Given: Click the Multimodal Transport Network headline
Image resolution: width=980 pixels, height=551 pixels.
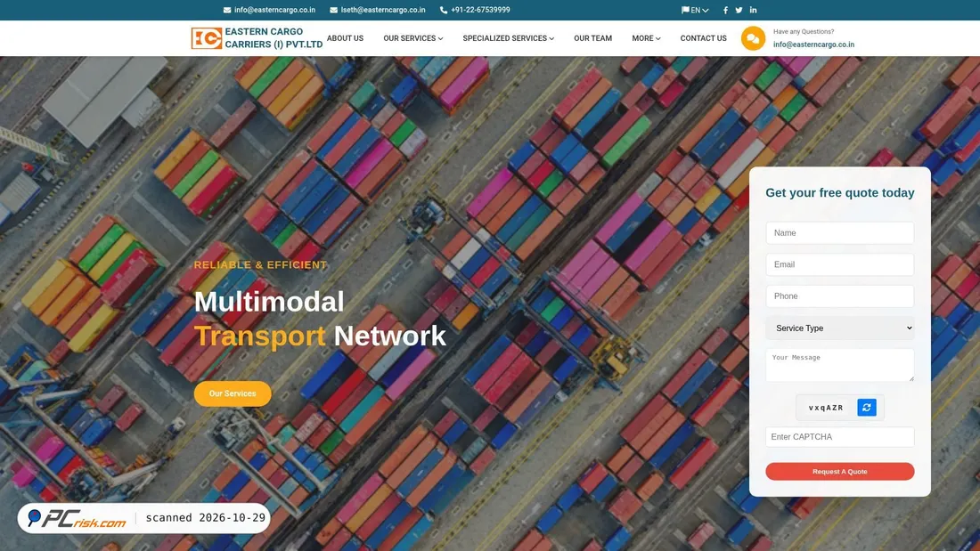Looking at the screenshot, I should pos(320,319).
